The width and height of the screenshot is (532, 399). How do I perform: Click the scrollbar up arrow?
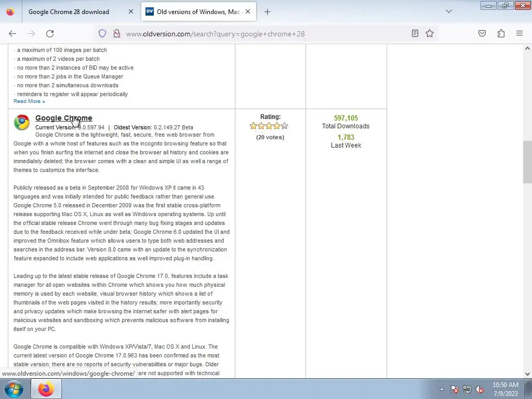pos(527,48)
